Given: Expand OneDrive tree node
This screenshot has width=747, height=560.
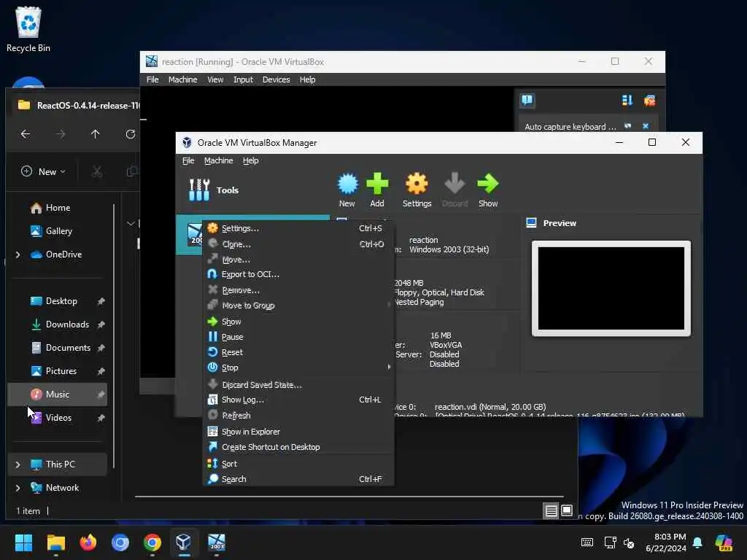Looking at the screenshot, I should 18,254.
